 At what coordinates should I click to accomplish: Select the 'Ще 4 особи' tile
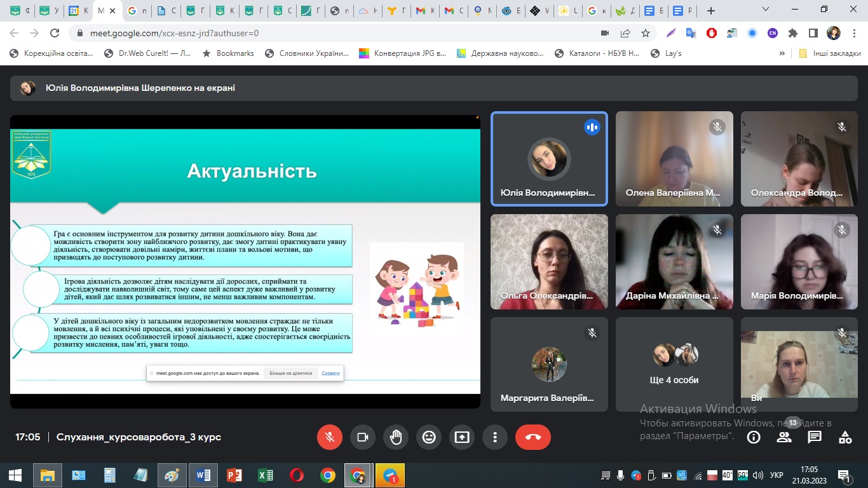tap(674, 365)
